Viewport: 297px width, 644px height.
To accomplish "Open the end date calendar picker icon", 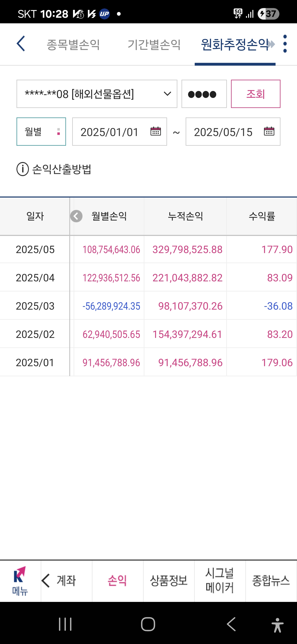I will [x=269, y=131].
